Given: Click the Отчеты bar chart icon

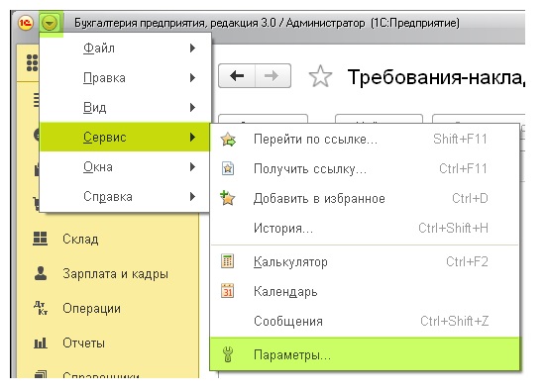Looking at the screenshot, I should click(x=40, y=343).
